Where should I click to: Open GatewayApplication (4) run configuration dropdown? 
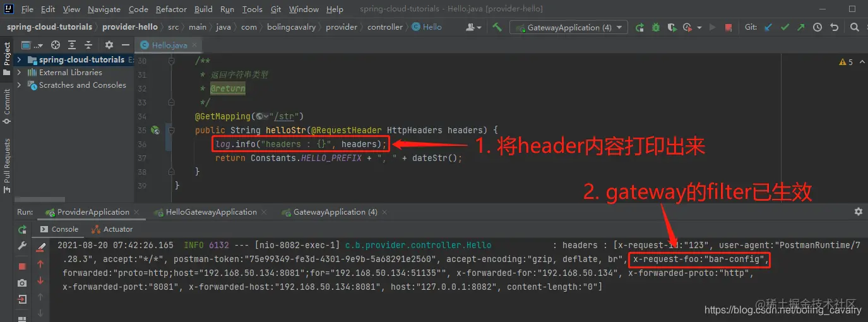(569, 27)
